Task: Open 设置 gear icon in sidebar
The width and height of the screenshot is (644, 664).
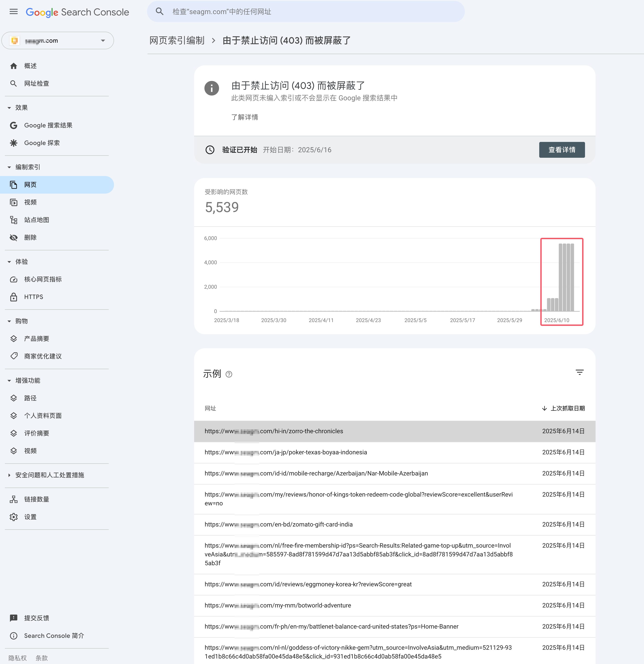Action: tap(14, 517)
